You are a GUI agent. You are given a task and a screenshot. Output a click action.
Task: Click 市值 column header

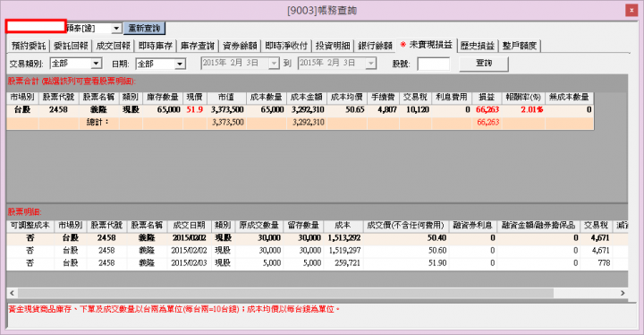tap(226, 97)
